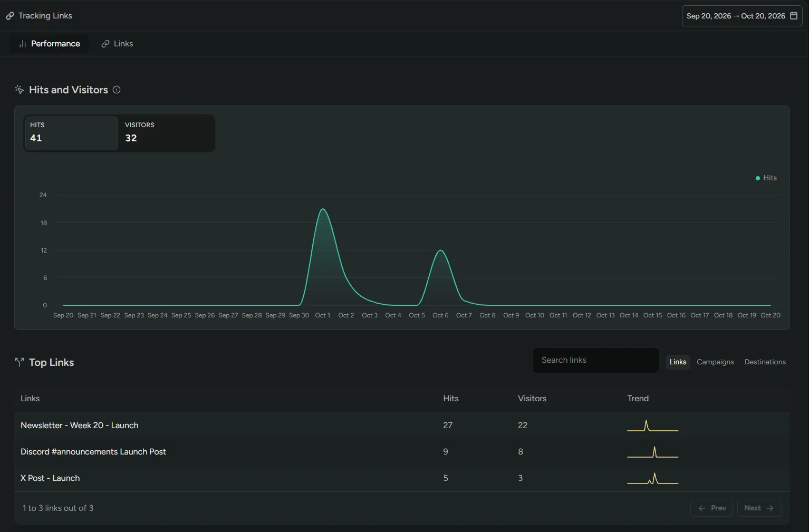
Task: Click the branch icon beside Top Links
Action: pyautogui.click(x=20, y=362)
